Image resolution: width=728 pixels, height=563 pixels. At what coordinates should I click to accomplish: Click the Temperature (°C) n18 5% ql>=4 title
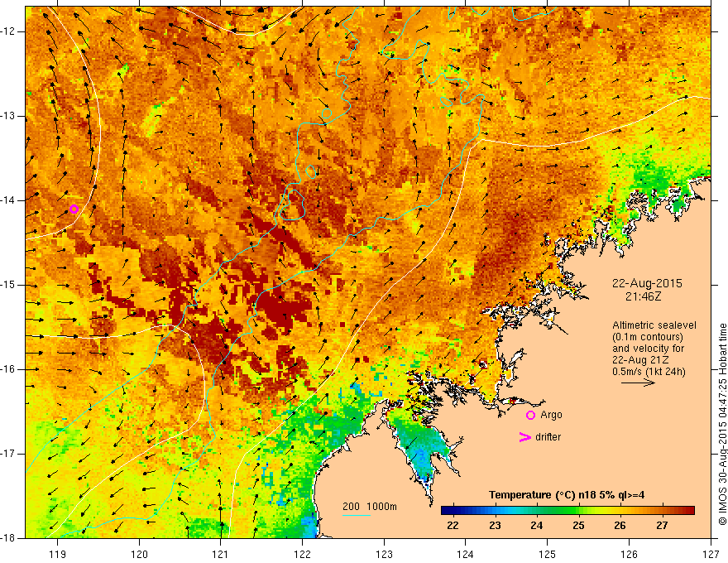click(567, 495)
